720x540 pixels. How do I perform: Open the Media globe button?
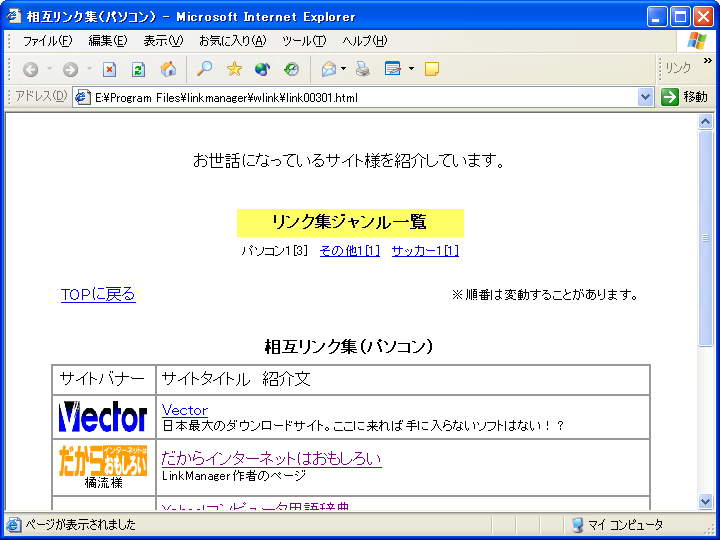(x=263, y=69)
